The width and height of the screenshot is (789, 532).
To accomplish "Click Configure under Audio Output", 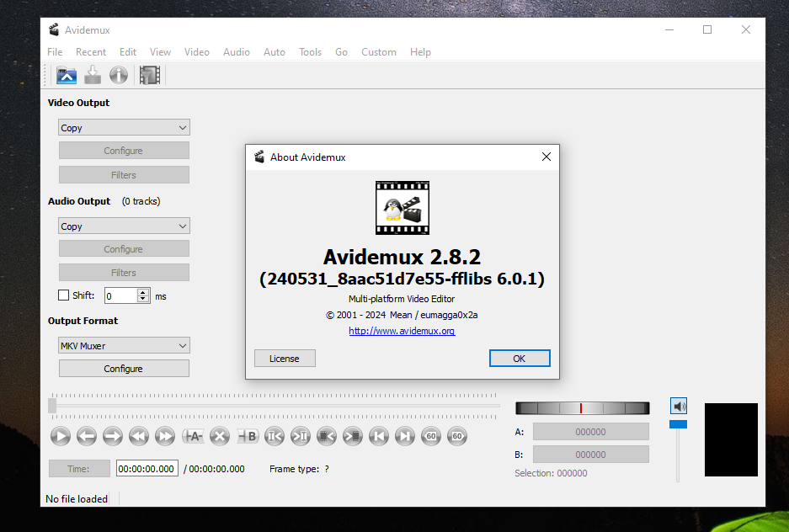I will click(x=124, y=249).
